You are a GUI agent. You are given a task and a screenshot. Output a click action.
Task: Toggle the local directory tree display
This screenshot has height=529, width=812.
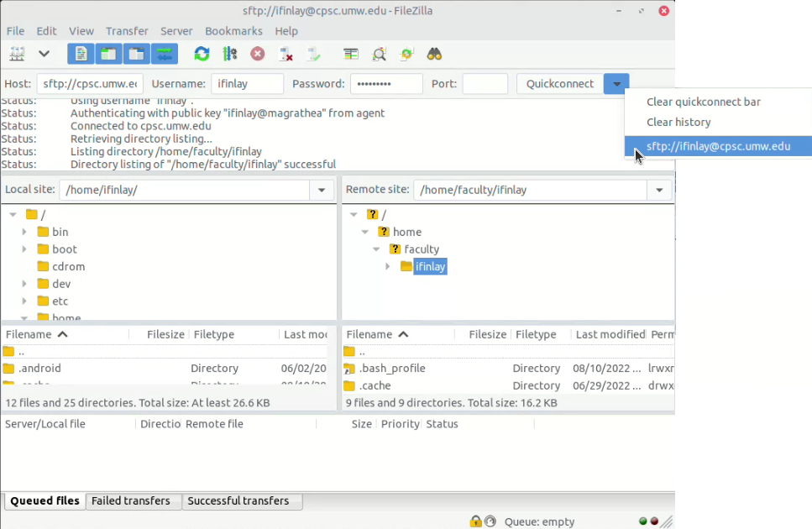click(x=108, y=54)
